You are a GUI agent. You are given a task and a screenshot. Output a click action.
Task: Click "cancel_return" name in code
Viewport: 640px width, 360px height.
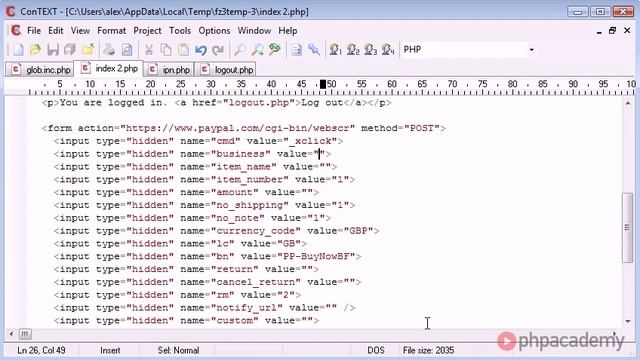(x=256, y=282)
